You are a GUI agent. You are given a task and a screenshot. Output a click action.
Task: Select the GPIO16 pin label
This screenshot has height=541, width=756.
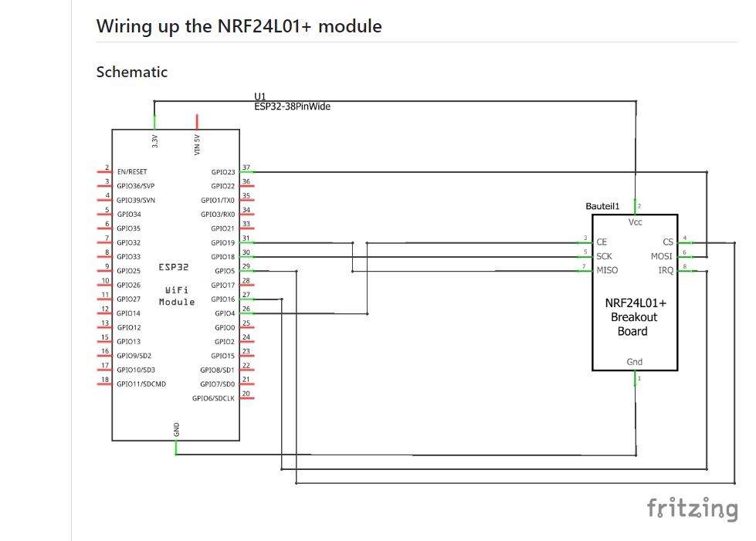point(222,299)
